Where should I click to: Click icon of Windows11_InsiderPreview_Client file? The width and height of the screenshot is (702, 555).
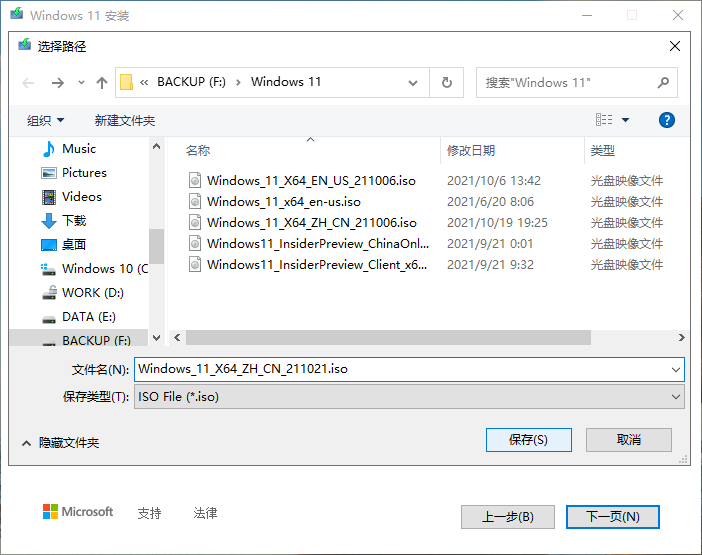(x=195, y=265)
